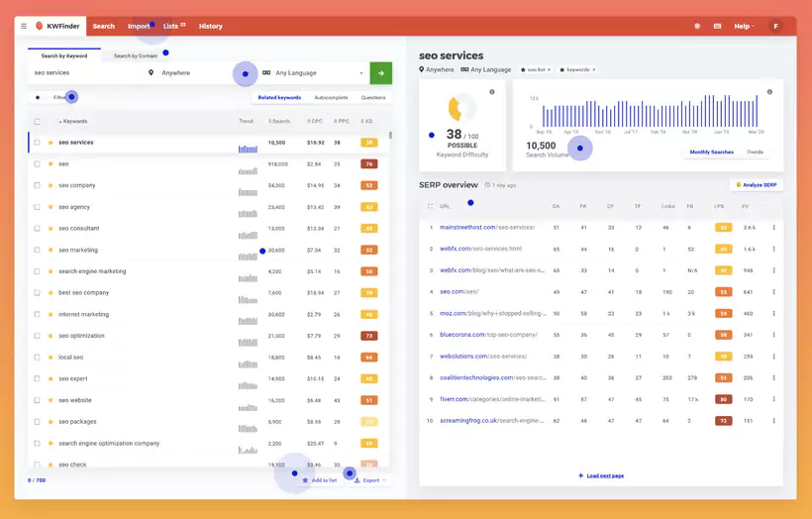Click the location pin icon before Anywhere

[x=151, y=73]
